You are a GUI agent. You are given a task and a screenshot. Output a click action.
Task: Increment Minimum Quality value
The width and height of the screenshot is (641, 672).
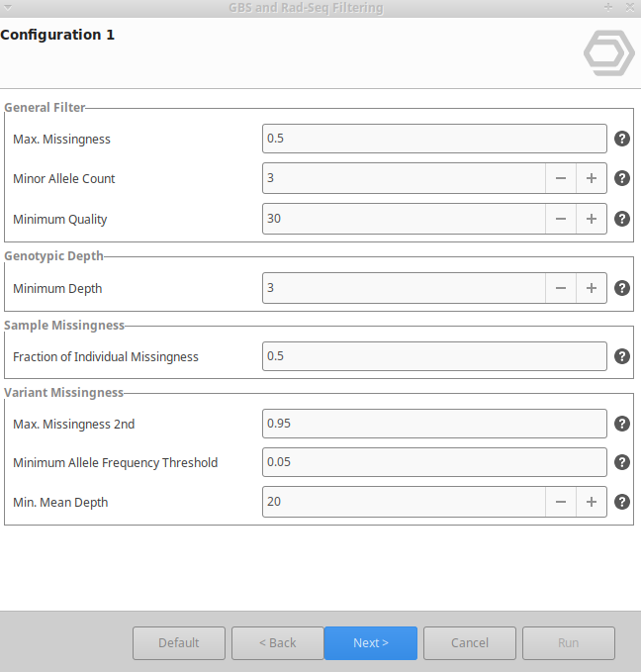click(x=592, y=219)
